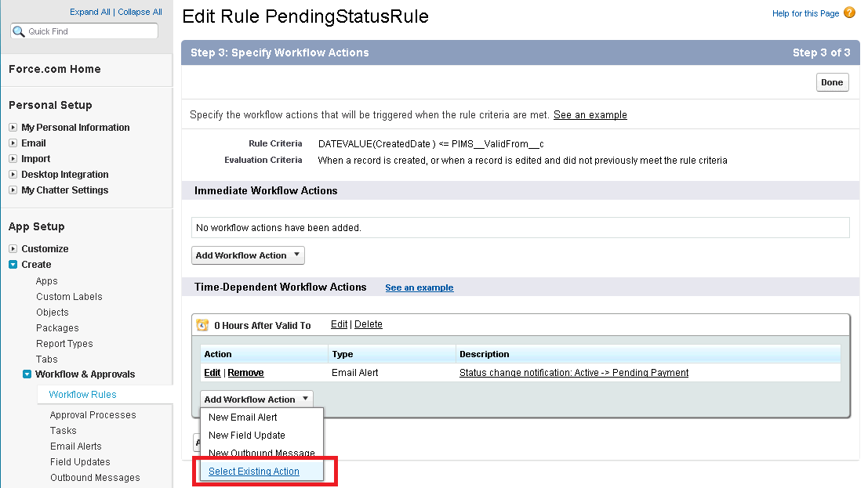The width and height of the screenshot is (868, 488).
Task: Type in the Quick Find search field
Action: (90, 31)
